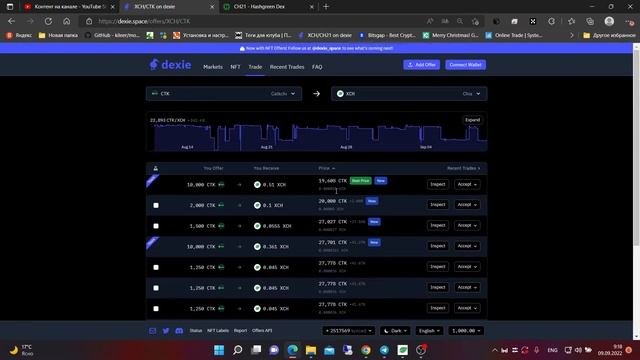Click the CTK/XCH price chart
This screenshot has width=640, height=360.
(316, 132)
